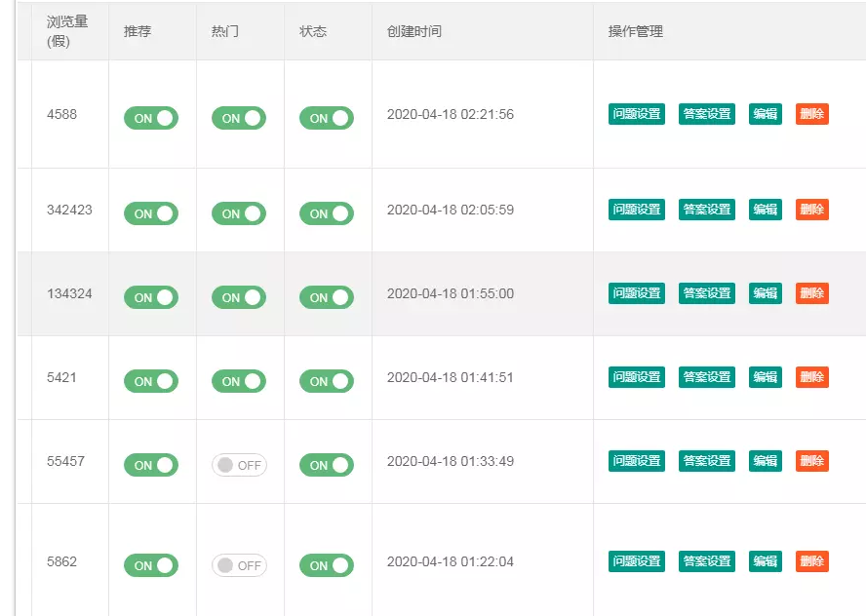
Task: Enable 热门 switch for row 55457
Action: tap(239, 465)
